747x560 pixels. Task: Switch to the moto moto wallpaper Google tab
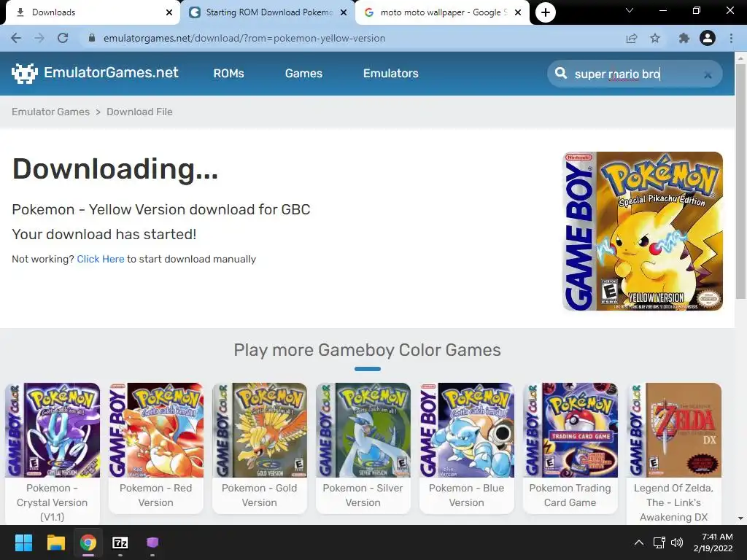point(442,12)
